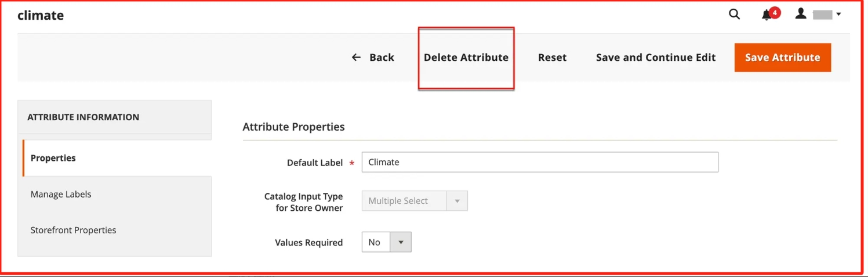Switch to the Properties tab
The height and width of the screenshot is (277, 868).
coord(53,158)
